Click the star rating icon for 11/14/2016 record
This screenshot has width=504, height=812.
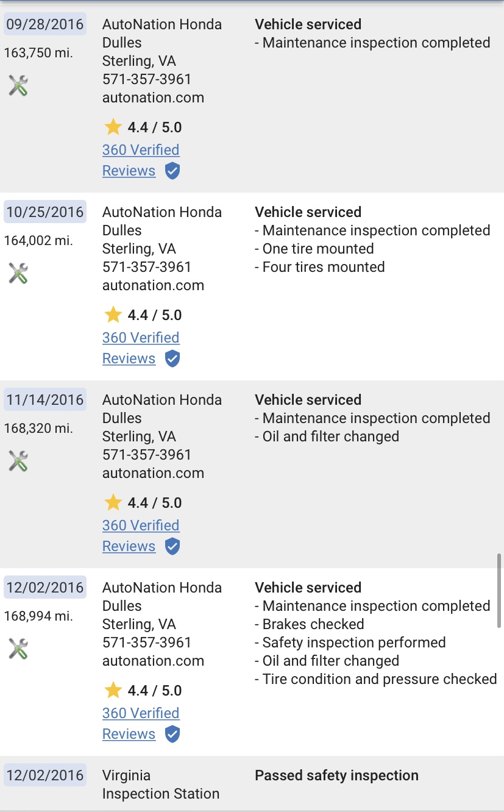pos(113,502)
